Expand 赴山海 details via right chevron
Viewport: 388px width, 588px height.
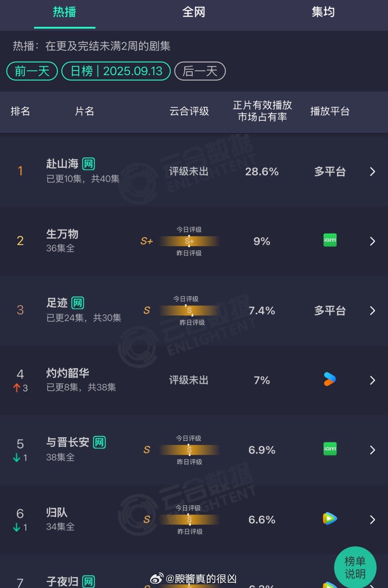point(373,171)
